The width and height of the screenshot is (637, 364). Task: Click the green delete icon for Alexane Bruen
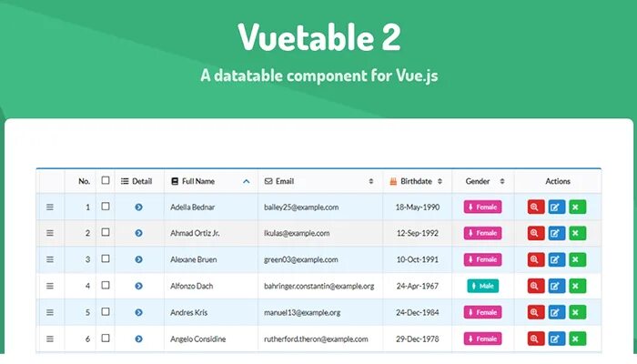pyautogui.click(x=578, y=259)
